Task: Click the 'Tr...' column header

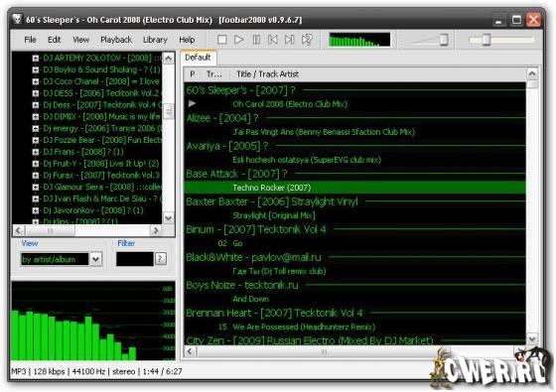Action: coord(214,74)
